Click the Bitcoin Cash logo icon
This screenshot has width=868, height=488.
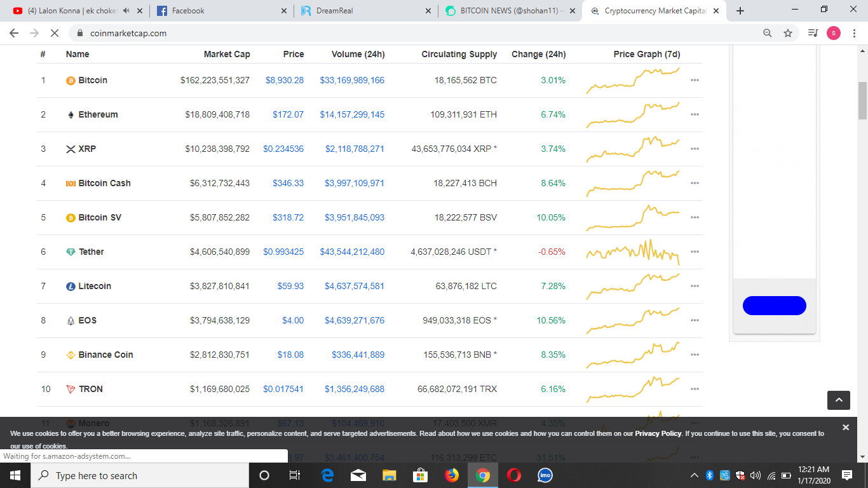[x=71, y=184]
